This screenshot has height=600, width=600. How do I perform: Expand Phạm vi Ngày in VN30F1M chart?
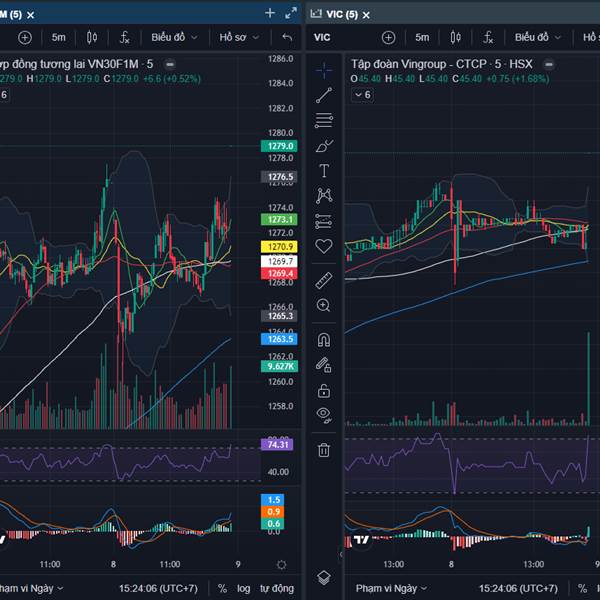coord(31,588)
